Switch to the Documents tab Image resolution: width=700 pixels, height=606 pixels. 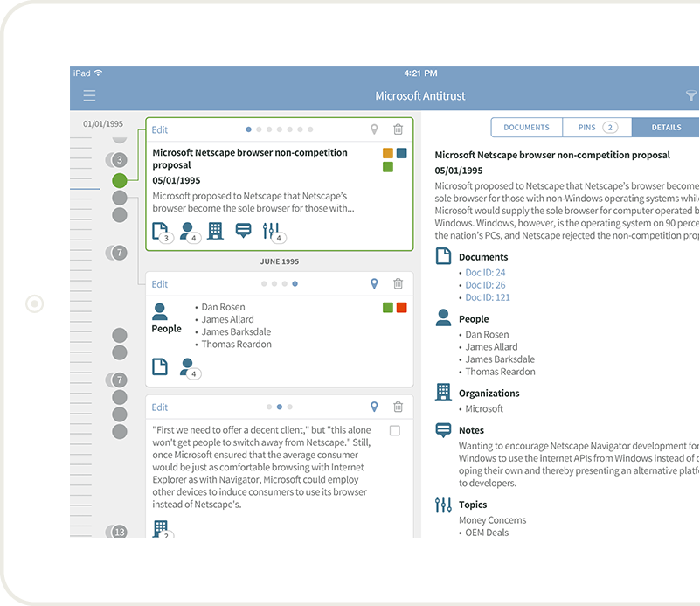[x=526, y=128]
